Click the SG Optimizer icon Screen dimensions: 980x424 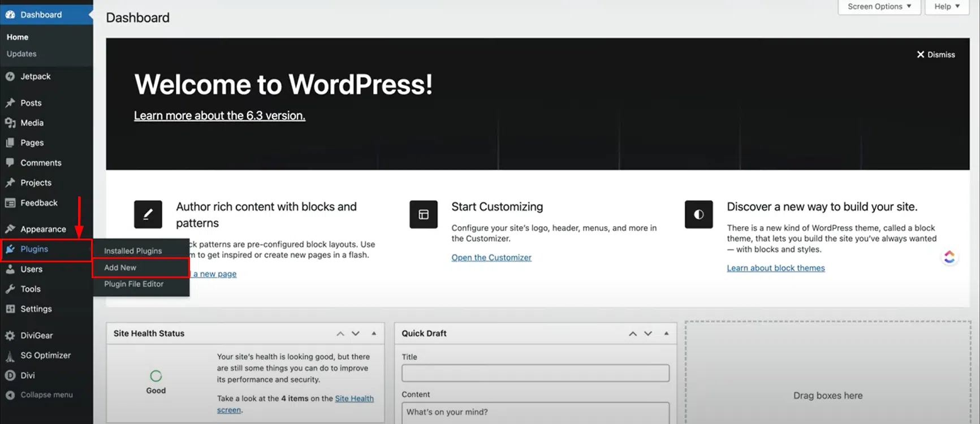pyautogui.click(x=10, y=356)
